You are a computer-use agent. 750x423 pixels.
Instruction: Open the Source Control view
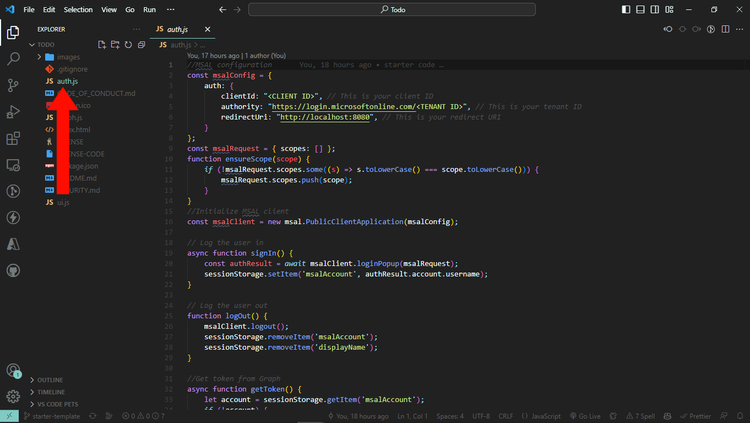click(13, 86)
